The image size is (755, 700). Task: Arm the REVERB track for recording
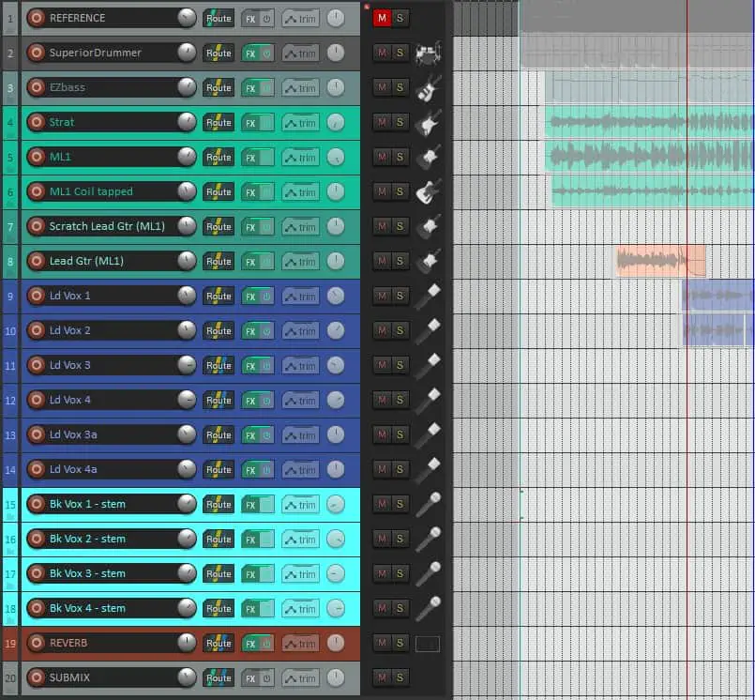click(x=37, y=642)
